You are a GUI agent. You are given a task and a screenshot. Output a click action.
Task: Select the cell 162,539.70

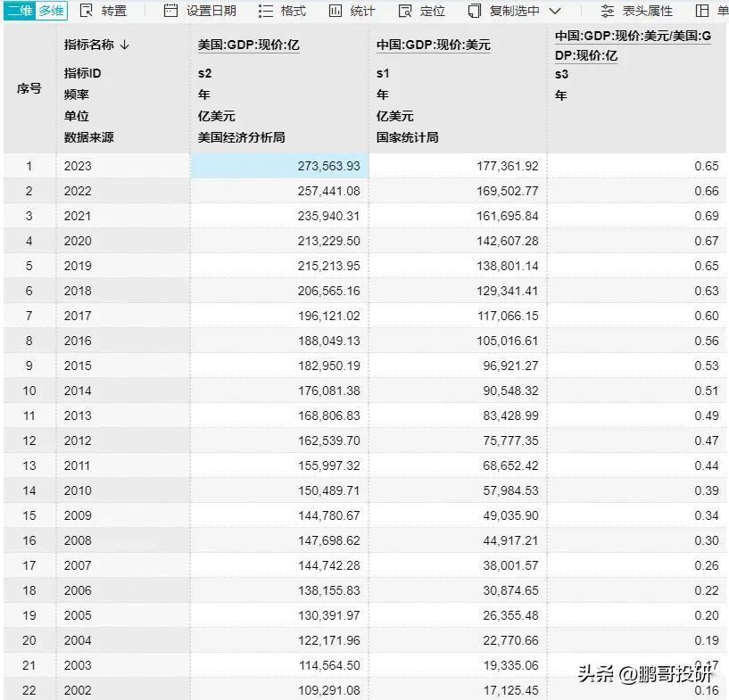[x=279, y=441]
